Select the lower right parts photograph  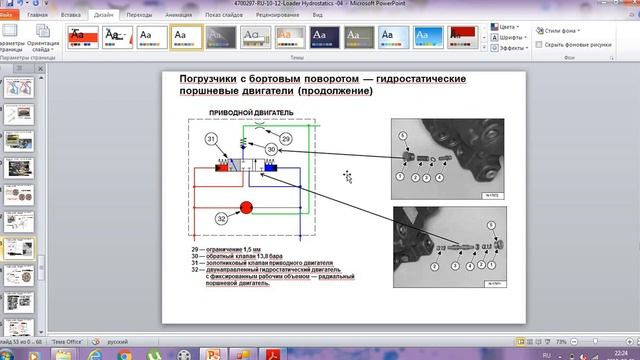coord(450,247)
